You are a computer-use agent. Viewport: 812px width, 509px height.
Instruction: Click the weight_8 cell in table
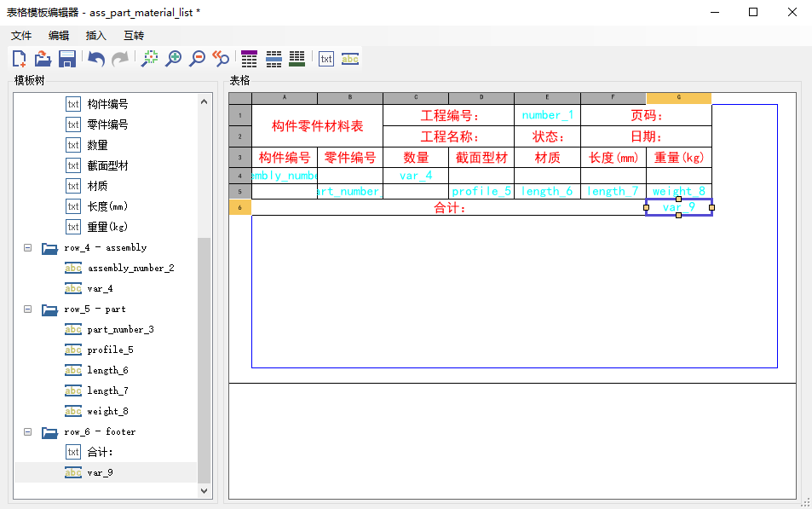tap(679, 191)
